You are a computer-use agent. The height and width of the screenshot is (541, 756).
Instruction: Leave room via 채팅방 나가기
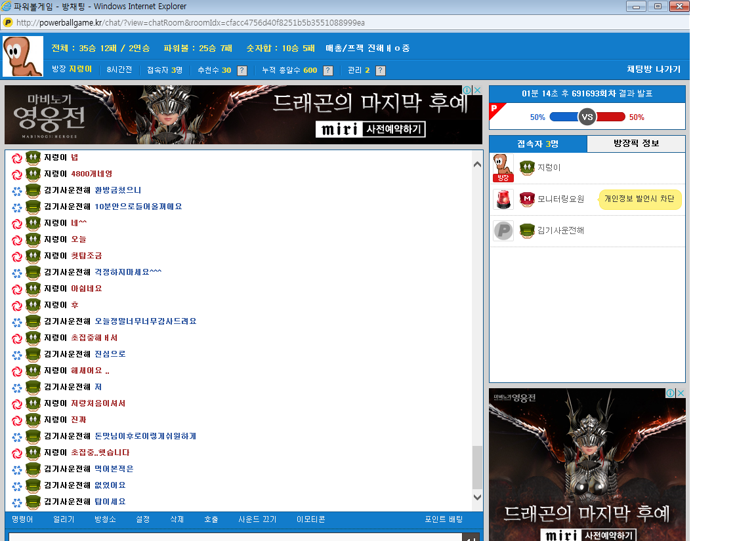coord(654,70)
